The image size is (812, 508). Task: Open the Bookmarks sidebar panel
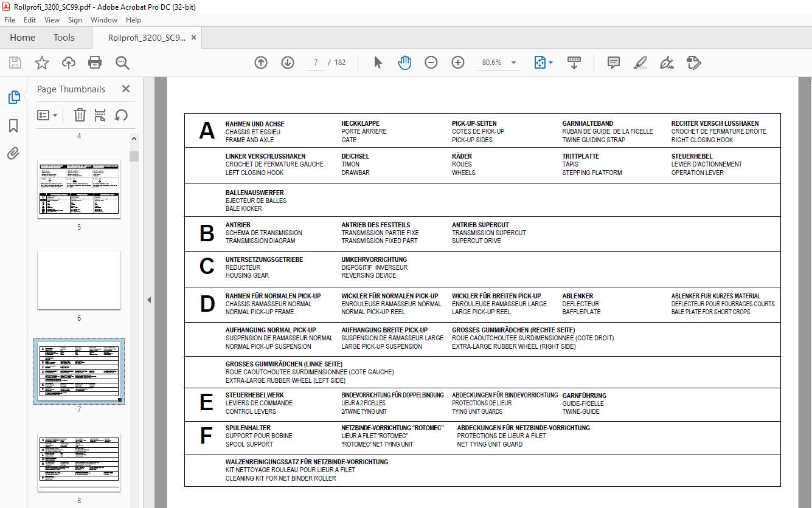point(13,126)
